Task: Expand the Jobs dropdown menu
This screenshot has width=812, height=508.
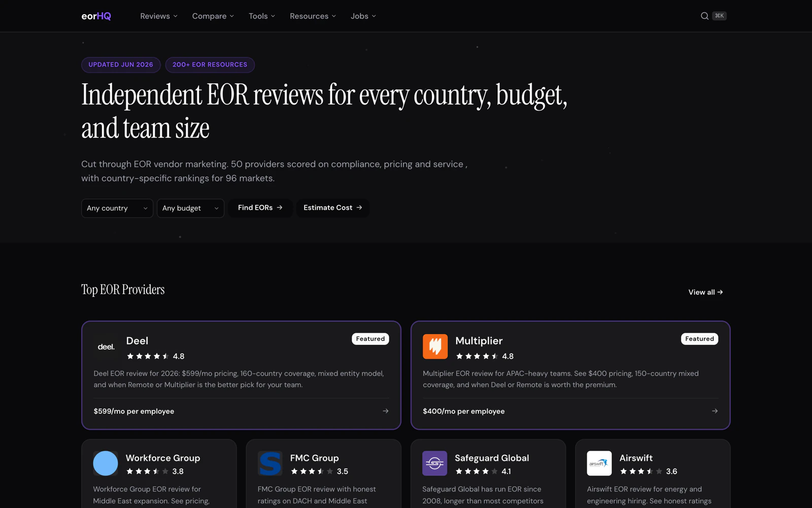Action: 363,16
